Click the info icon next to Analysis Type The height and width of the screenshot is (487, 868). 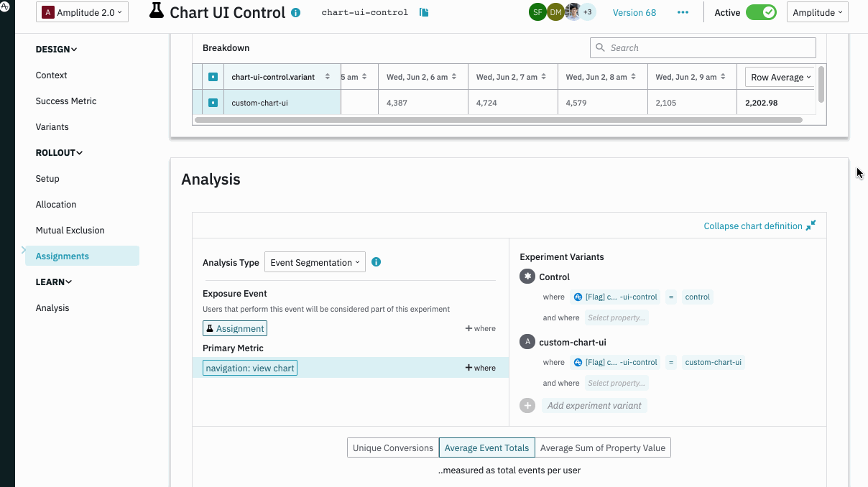pyautogui.click(x=376, y=262)
